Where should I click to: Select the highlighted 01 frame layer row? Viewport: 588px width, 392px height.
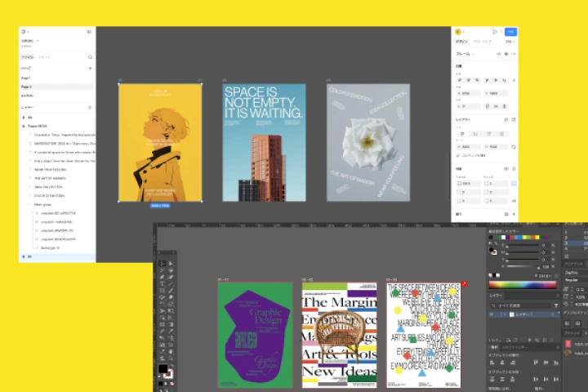(x=57, y=256)
